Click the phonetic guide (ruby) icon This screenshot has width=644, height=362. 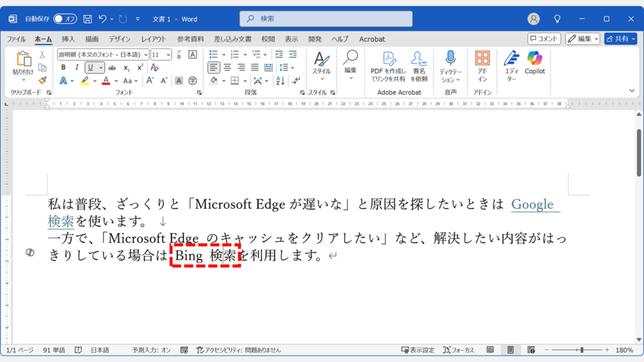(179, 55)
